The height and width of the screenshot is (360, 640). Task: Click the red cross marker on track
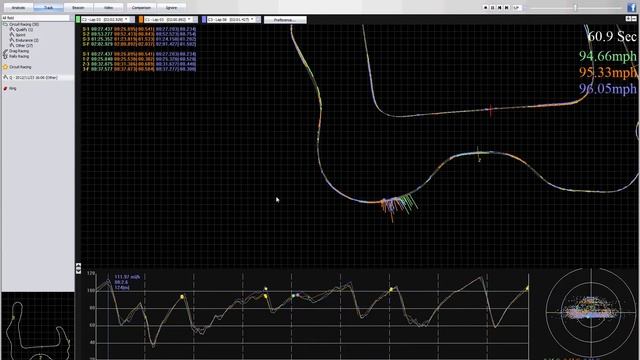490,109
